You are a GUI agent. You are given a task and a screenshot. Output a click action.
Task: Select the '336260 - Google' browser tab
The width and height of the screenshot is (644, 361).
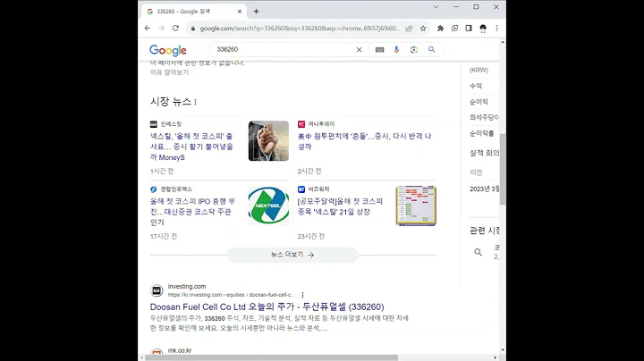coord(194,12)
